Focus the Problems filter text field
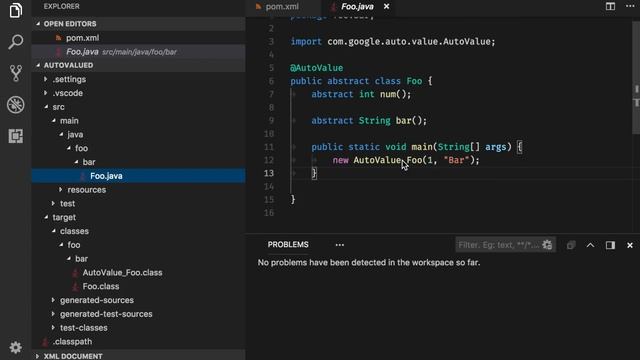640x360 pixels. [498, 245]
